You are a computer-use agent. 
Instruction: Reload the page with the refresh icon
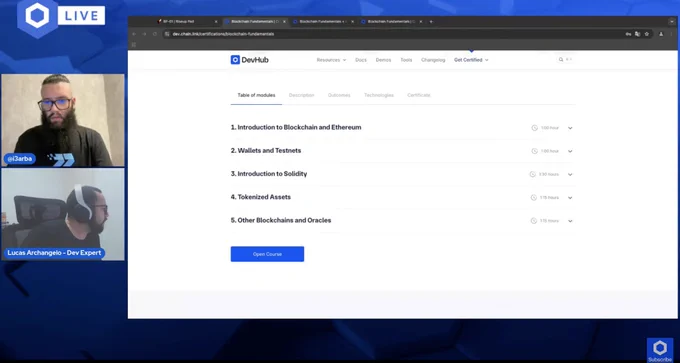[x=155, y=34]
